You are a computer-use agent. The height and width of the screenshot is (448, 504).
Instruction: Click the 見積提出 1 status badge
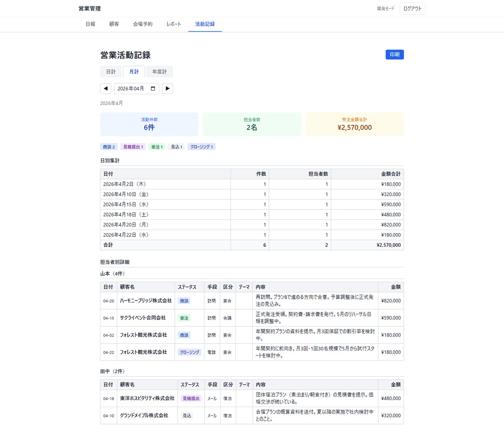click(133, 147)
